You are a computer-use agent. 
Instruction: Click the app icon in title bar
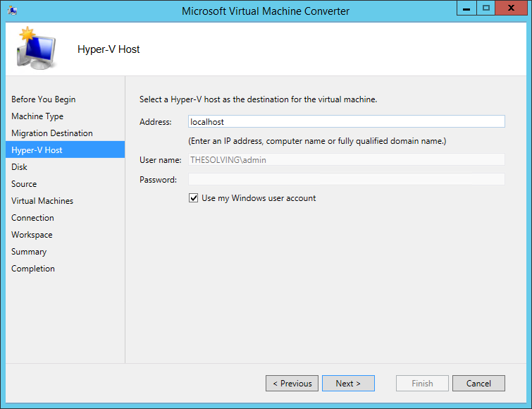(x=13, y=11)
